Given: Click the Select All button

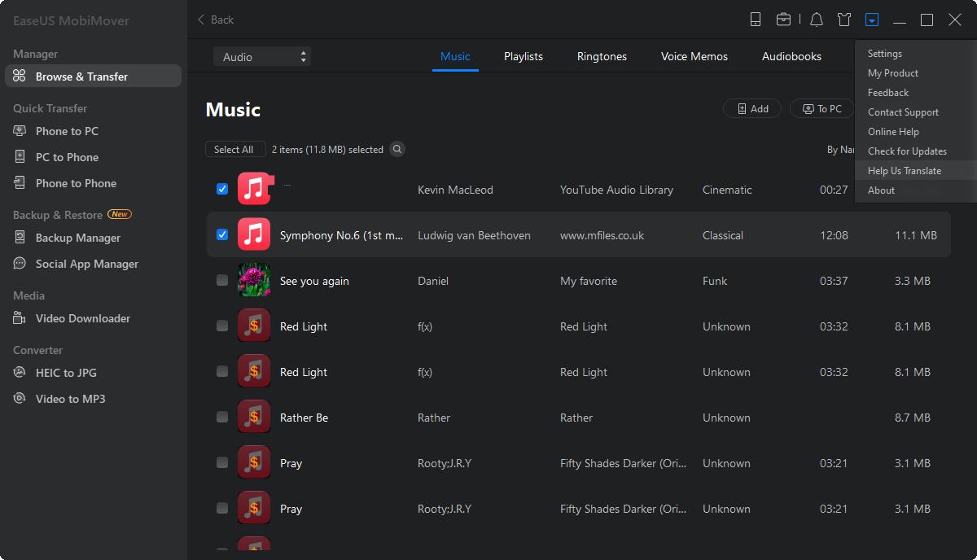Looking at the screenshot, I should 234,149.
